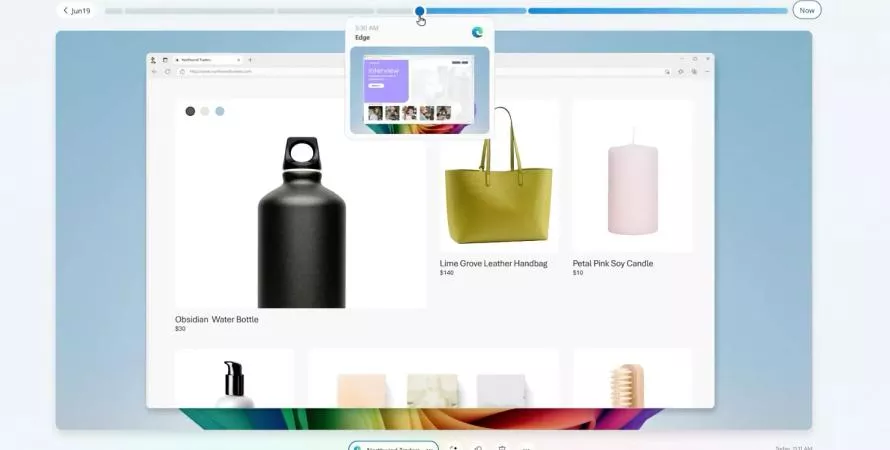This screenshot has height=450, width=890.
Task: Choose the light blue color swatch
Action: pyautogui.click(x=220, y=111)
